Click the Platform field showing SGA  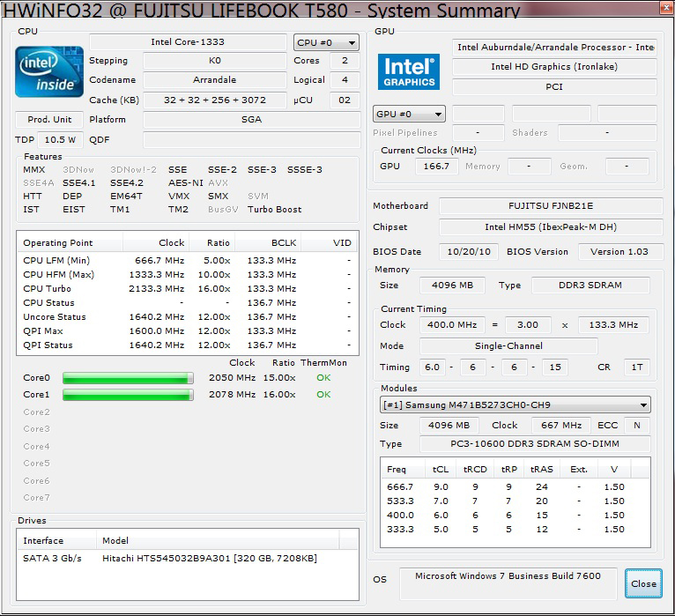click(252, 120)
